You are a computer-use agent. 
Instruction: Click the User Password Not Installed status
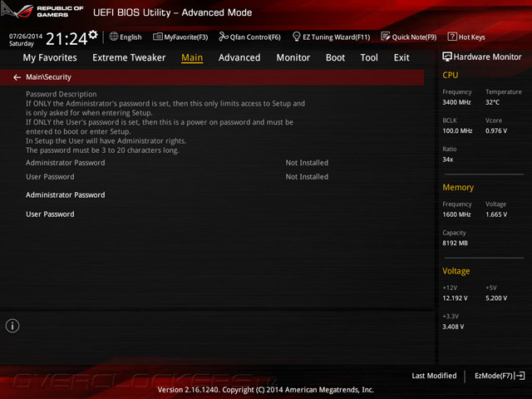307,177
